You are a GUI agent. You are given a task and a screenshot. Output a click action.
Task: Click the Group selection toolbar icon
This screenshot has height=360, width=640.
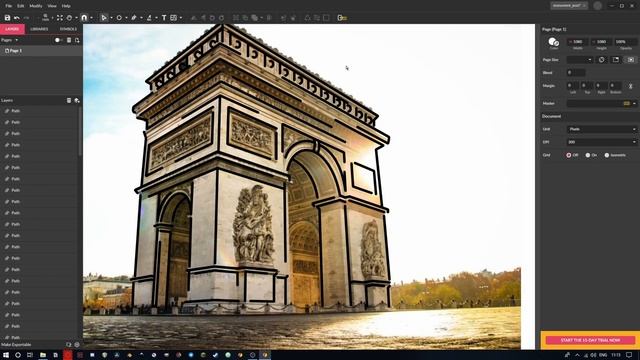[236, 18]
